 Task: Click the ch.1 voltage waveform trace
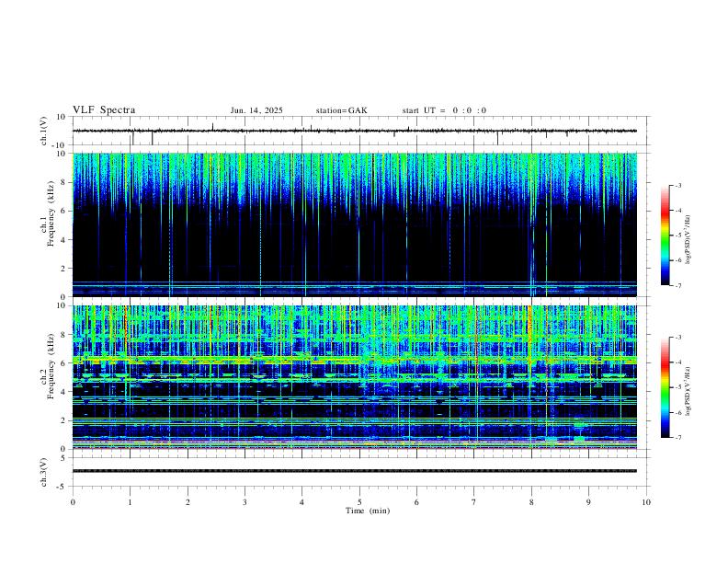tap(354, 131)
